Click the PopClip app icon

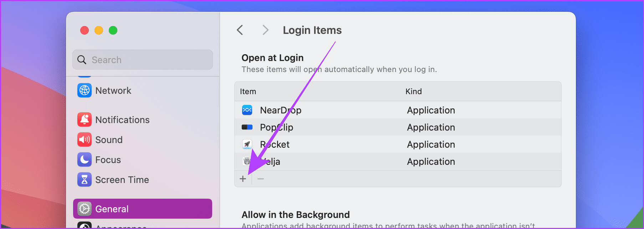click(x=247, y=127)
